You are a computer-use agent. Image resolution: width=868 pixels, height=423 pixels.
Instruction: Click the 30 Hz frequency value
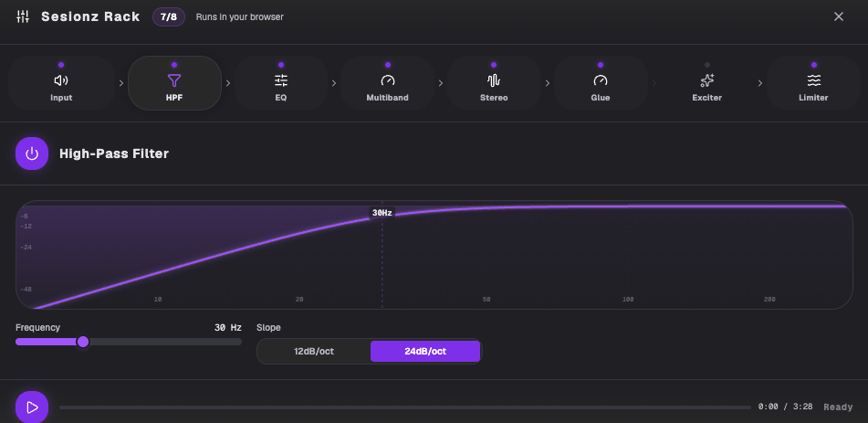point(228,328)
